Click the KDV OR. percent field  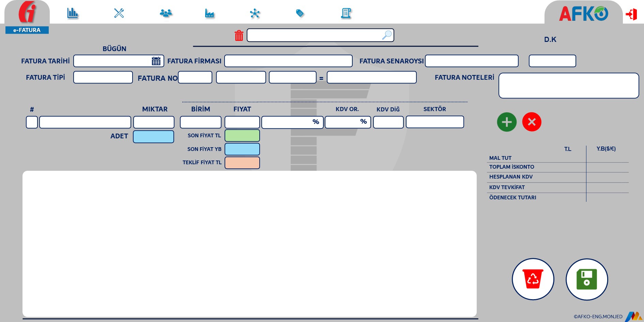tap(348, 122)
